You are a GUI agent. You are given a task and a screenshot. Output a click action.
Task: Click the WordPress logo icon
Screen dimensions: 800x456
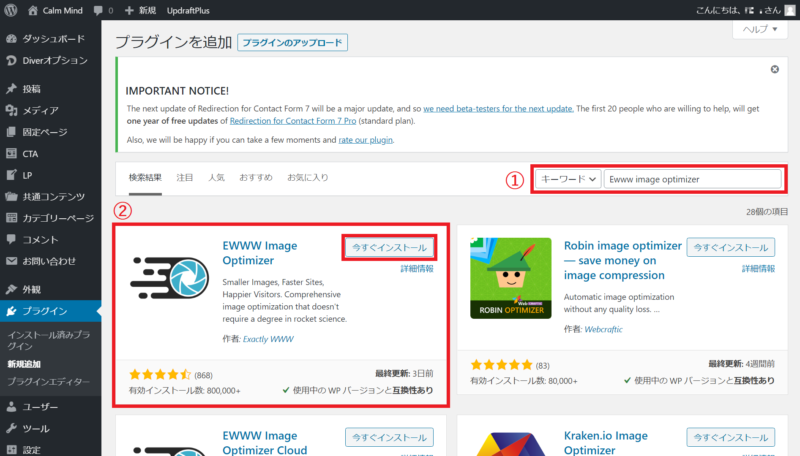click(x=11, y=10)
